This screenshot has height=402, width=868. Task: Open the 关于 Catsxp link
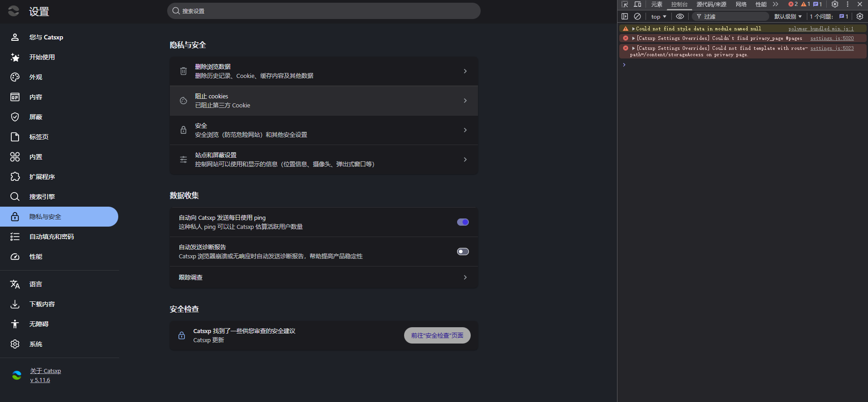pos(45,371)
